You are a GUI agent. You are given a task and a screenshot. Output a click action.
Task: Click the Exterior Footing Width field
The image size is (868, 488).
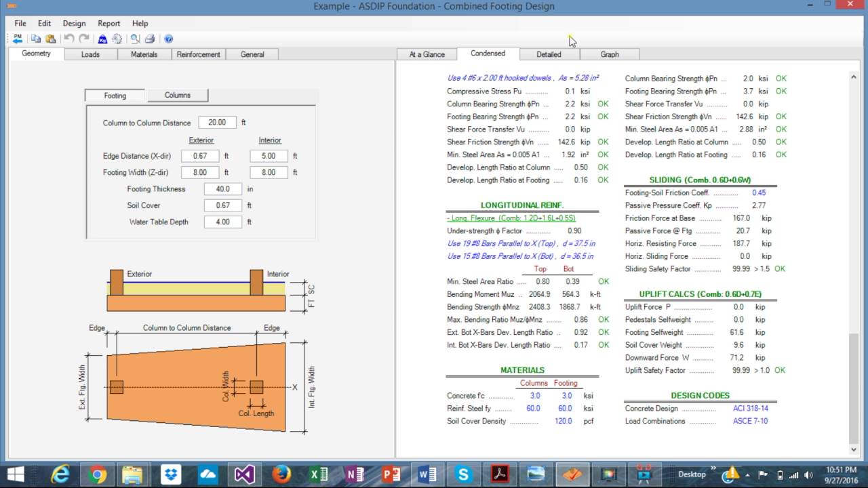200,172
